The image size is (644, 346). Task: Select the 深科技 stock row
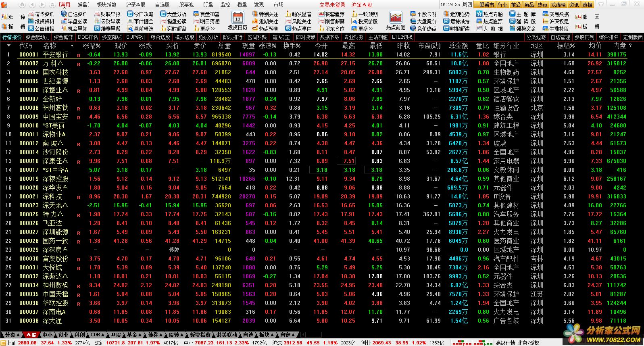point(322,196)
